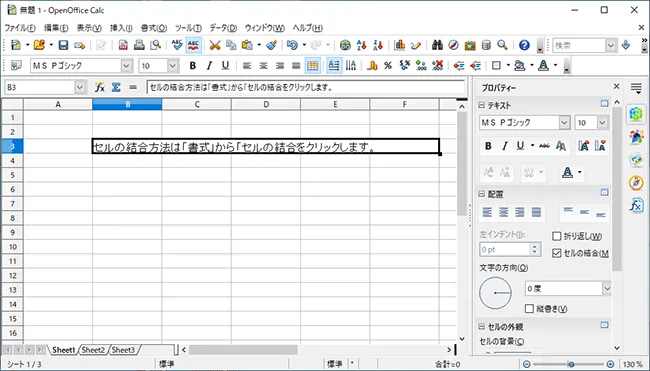Open sidebar Functions fx icon
Screen dimensions: 650x371
(x=636, y=205)
